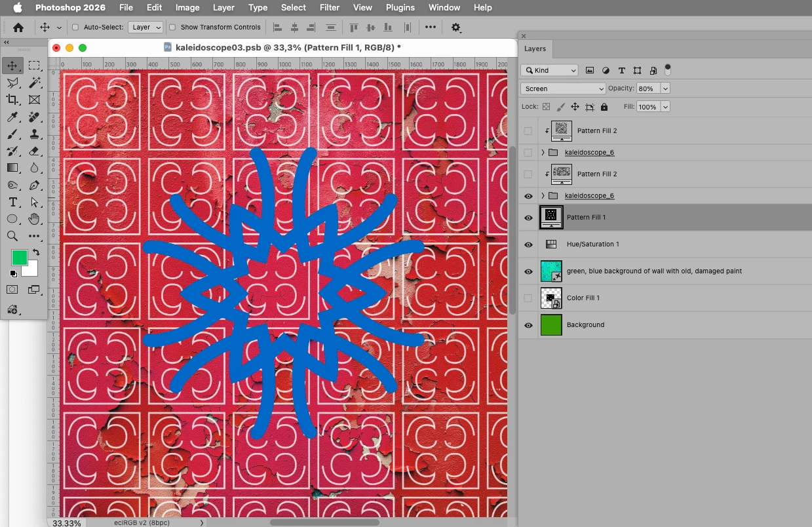Open the Apple menu

(x=18, y=8)
